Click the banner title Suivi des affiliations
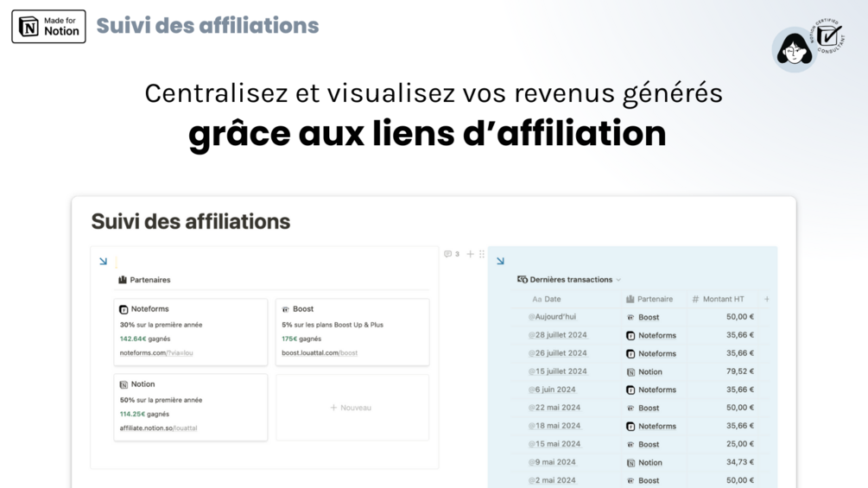 tap(207, 26)
